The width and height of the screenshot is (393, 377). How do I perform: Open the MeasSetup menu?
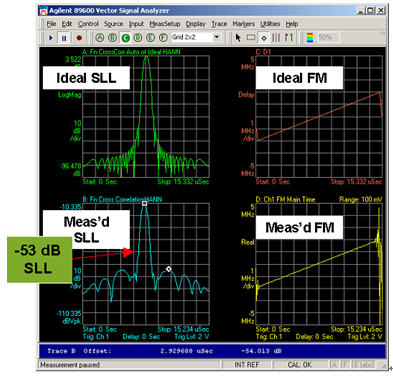point(165,24)
